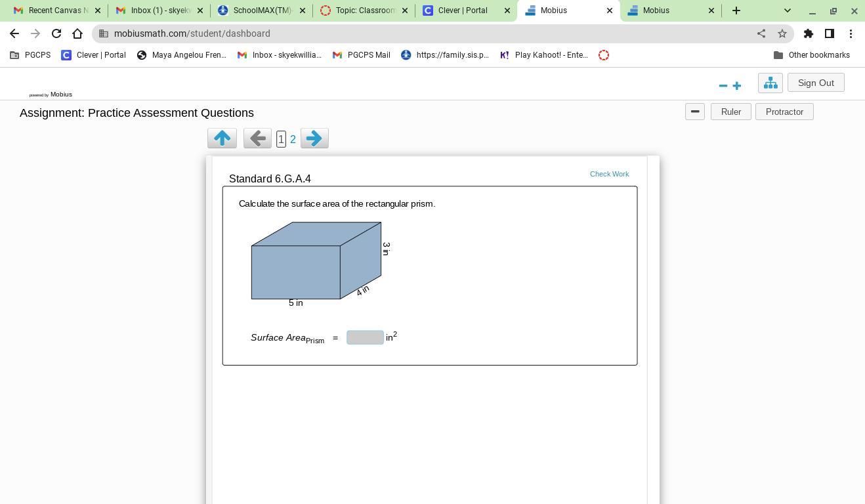The height and width of the screenshot is (504, 865).
Task: Open the Maya Angelou French bookmark
Action: tap(181, 55)
